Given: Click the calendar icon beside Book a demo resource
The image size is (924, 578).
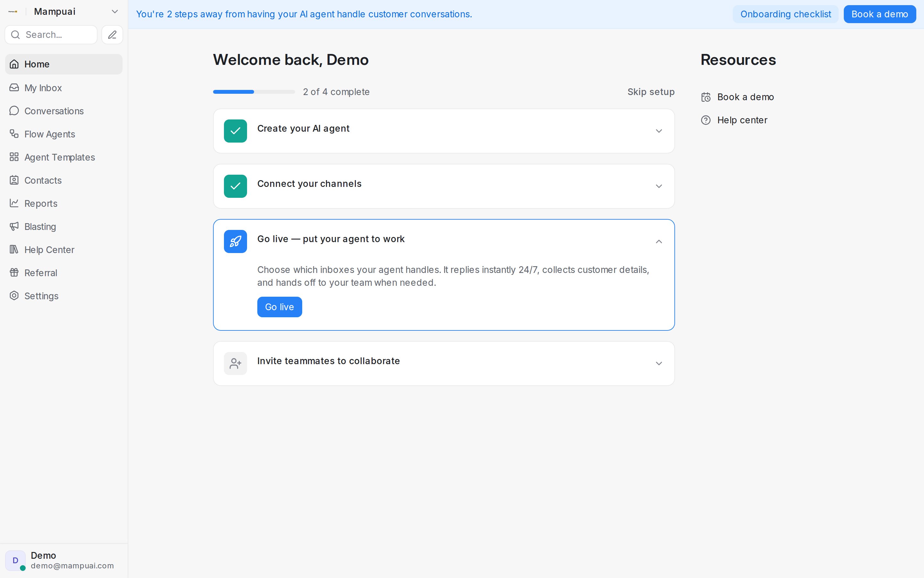Looking at the screenshot, I should [706, 97].
